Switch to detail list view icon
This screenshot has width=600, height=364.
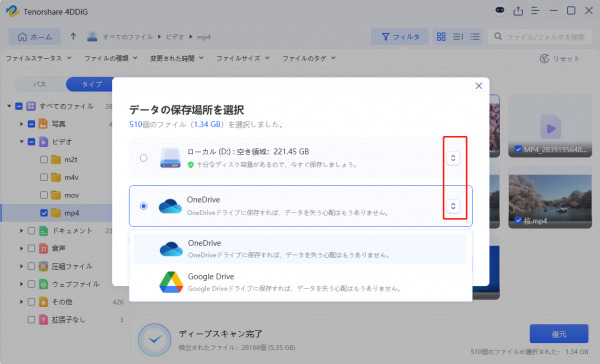[458, 37]
